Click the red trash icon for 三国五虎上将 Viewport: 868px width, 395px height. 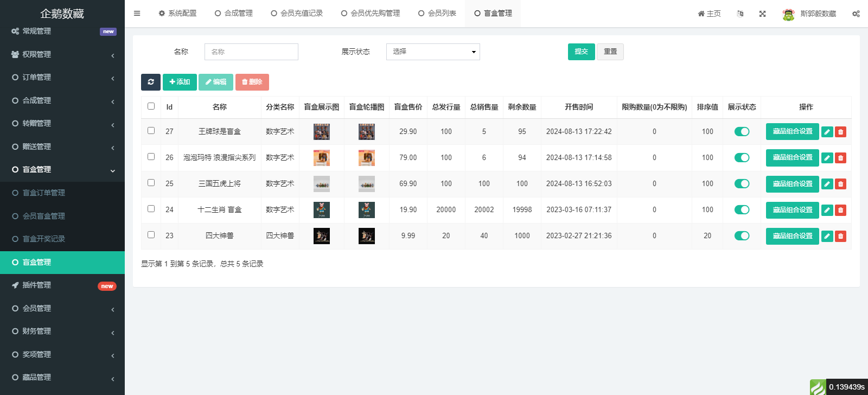coord(840,184)
